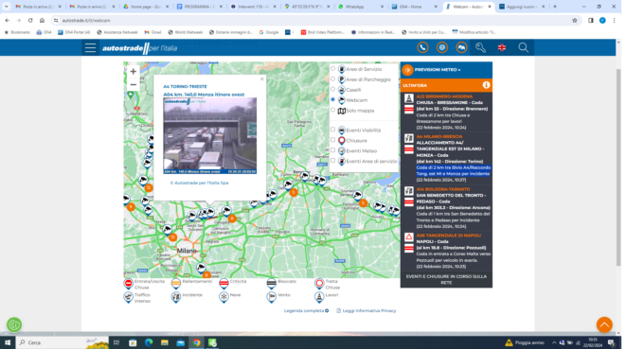
Task: Switch to the Interventi 118 tab
Action: pyautogui.click(x=253, y=7)
